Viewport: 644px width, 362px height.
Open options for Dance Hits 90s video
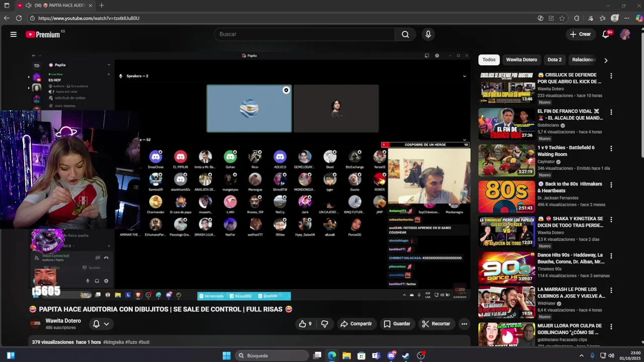click(611, 256)
